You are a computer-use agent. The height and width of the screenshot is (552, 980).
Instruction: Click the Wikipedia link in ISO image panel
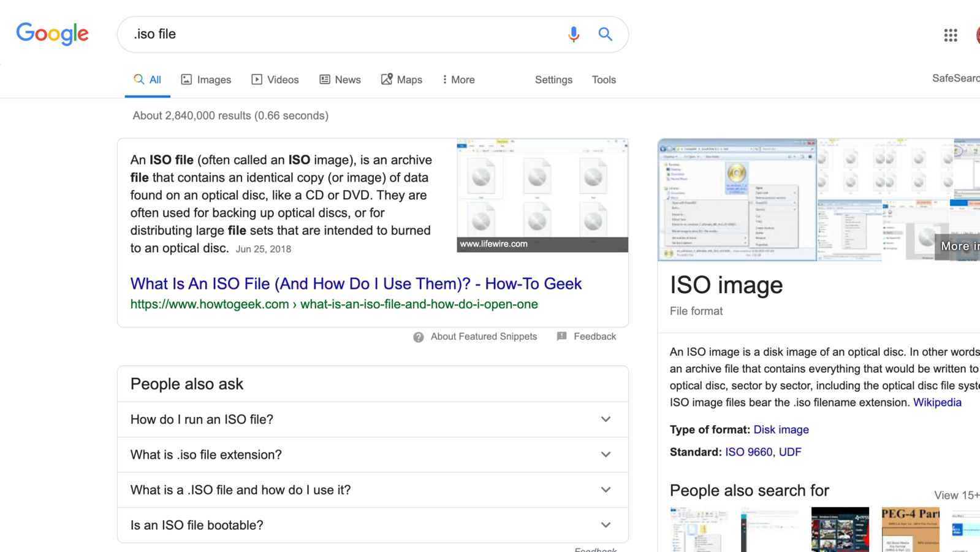937,402
